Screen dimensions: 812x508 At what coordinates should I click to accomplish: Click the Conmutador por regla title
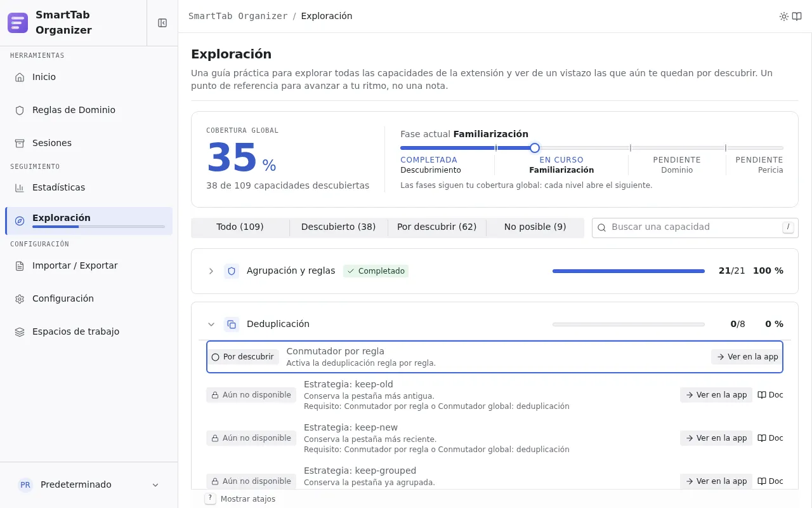point(335,351)
